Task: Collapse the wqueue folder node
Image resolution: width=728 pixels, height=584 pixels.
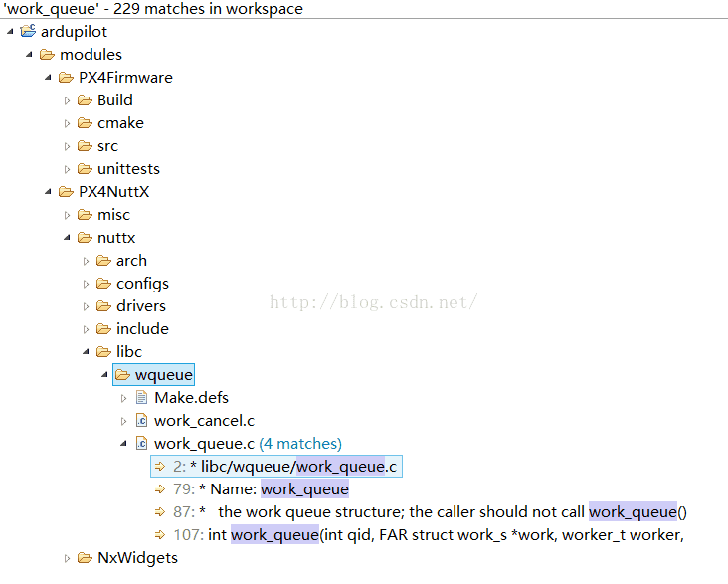Action: tap(105, 374)
